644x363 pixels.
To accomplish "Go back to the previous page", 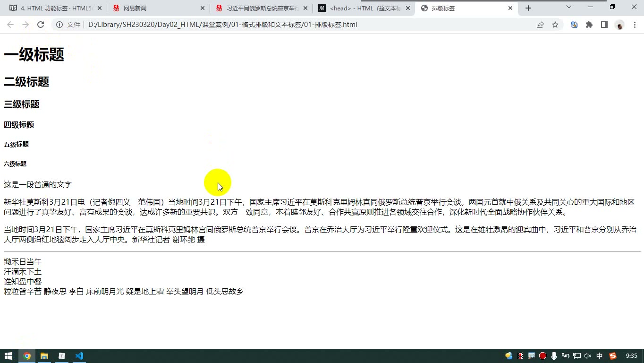I will coord(10,25).
